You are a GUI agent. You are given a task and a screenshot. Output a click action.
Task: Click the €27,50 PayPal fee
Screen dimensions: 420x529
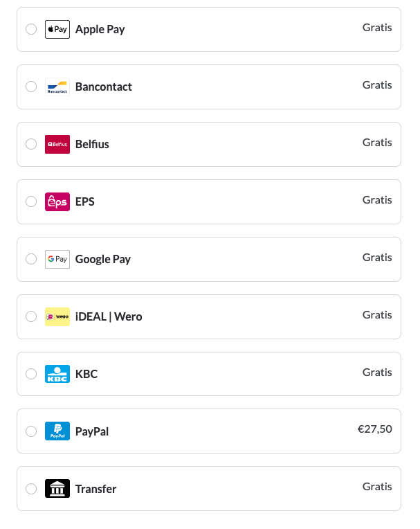[374, 429]
